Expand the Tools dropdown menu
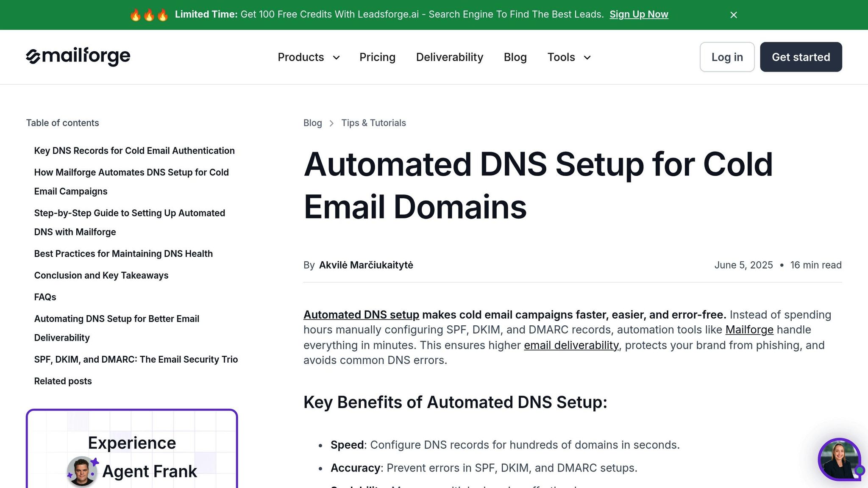The height and width of the screenshot is (488, 868). click(569, 57)
